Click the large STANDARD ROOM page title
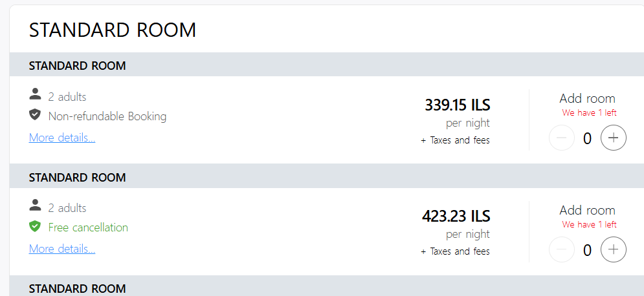Viewport: 644px width, 296px height. pyautogui.click(x=113, y=30)
